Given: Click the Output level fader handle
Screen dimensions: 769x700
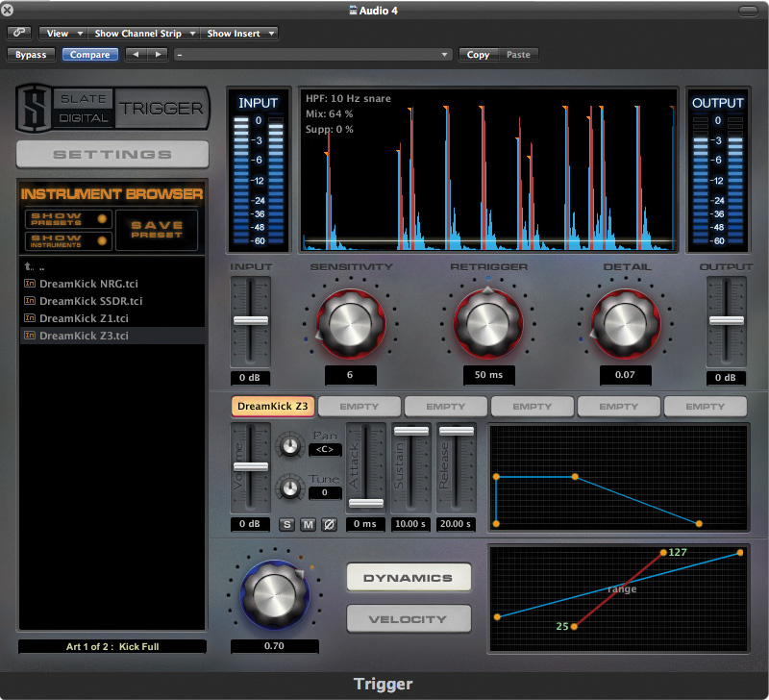Looking at the screenshot, I should pyautogui.click(x=727, y=321).
